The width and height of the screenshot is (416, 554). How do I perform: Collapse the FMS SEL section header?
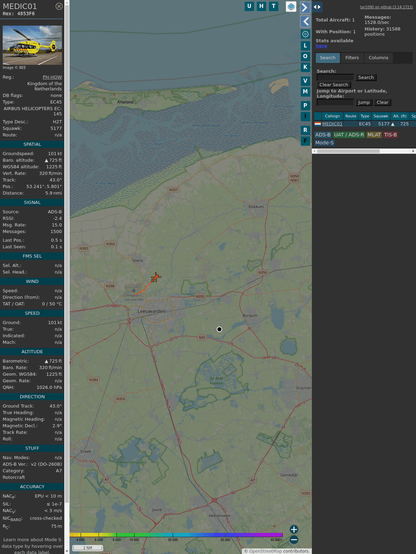(32, 256)
